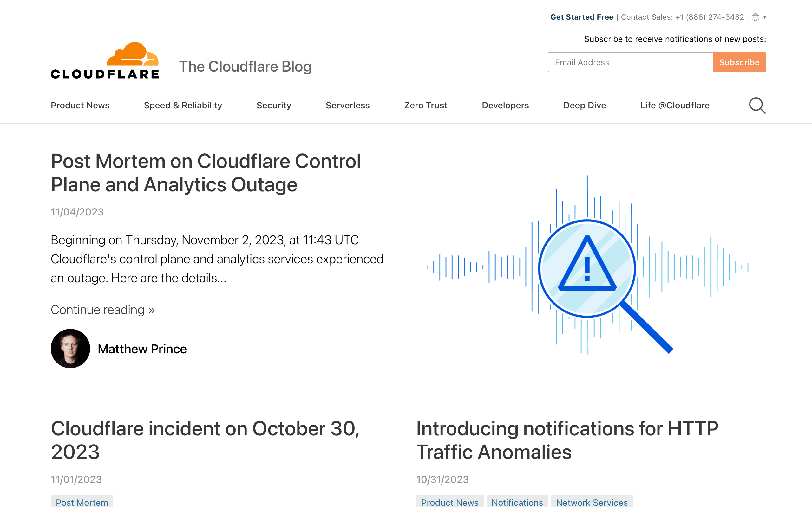Open the October 30 incident article
The image size is (812, 507).
click(x=205, y=440)
